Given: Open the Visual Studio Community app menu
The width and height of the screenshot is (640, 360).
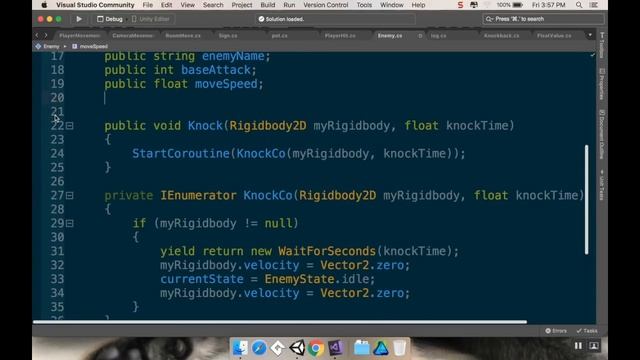Looking at the screenshot, I should [x=95, y=5].
